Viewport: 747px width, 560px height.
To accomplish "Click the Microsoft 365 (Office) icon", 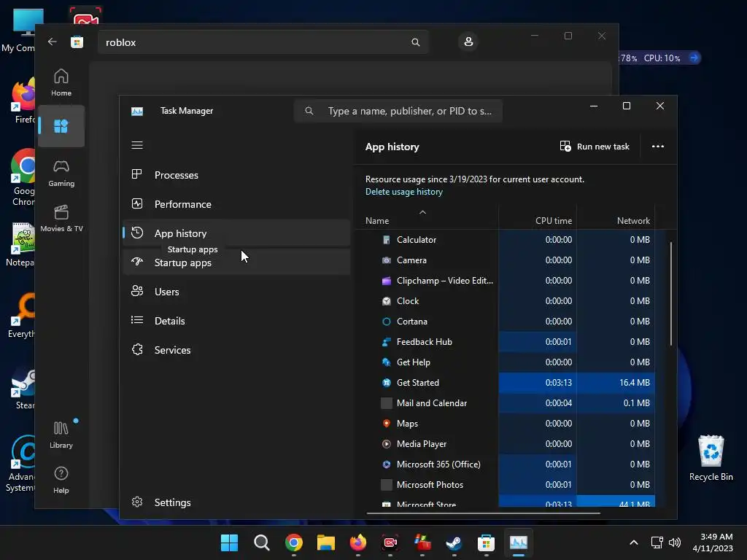I will point(387,464).
